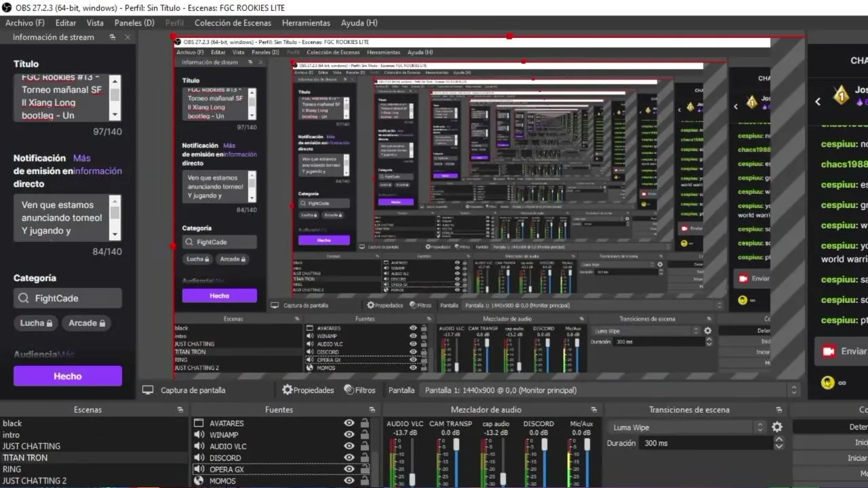Click the AUDIO VLC speaker source icon
This screenshot has width=868, height=488.
199,446
